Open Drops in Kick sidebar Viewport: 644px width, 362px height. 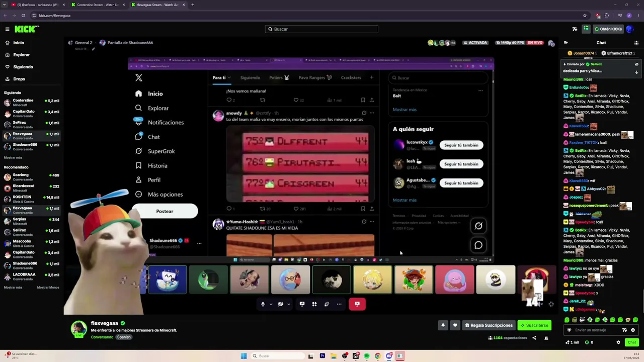pyautogui.click(x=19, y=79)
